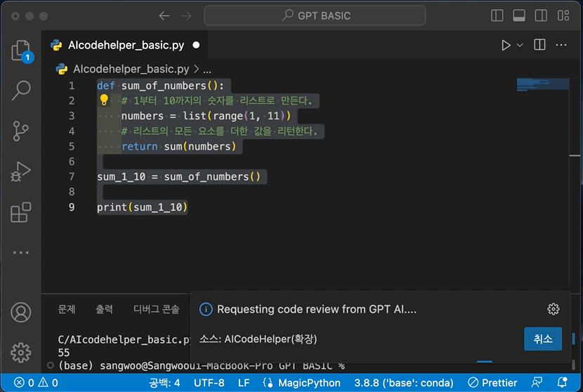Screen dimensions: 583x392
Task: Click the terminal prompt line
Action: [201, 366]
